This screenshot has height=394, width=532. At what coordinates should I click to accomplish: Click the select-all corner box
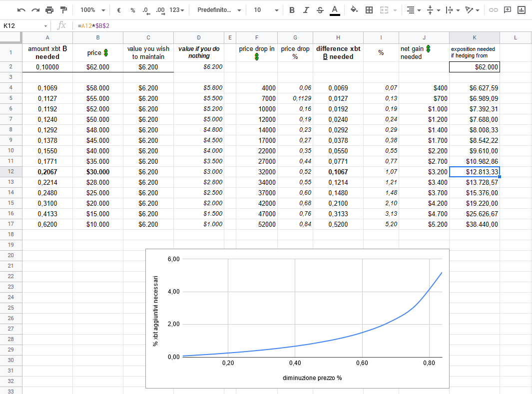tap(11, 37)
